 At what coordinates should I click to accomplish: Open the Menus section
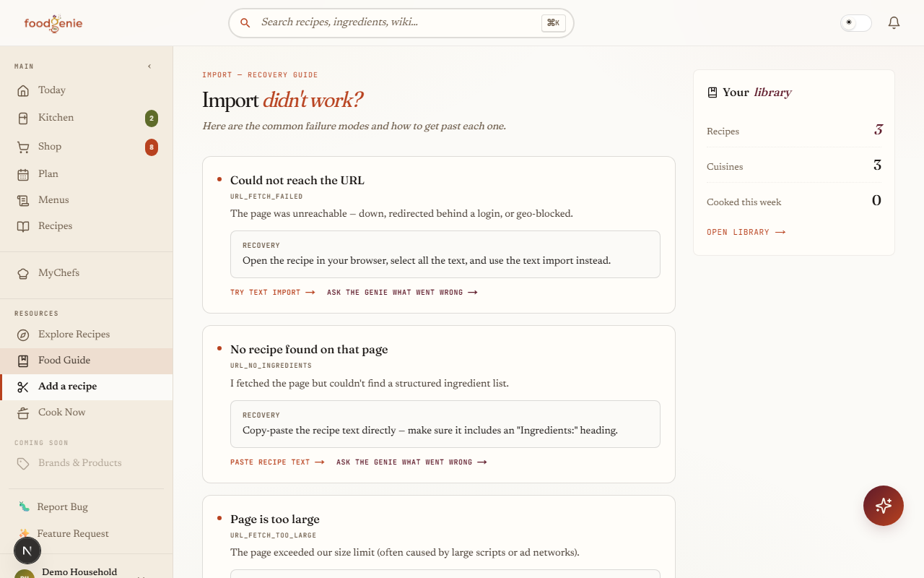[x=87, y=200]
